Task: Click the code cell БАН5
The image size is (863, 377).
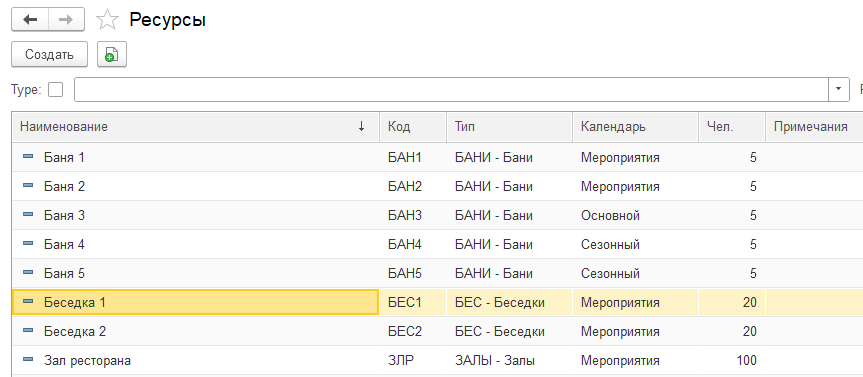Action: point(405,274)
